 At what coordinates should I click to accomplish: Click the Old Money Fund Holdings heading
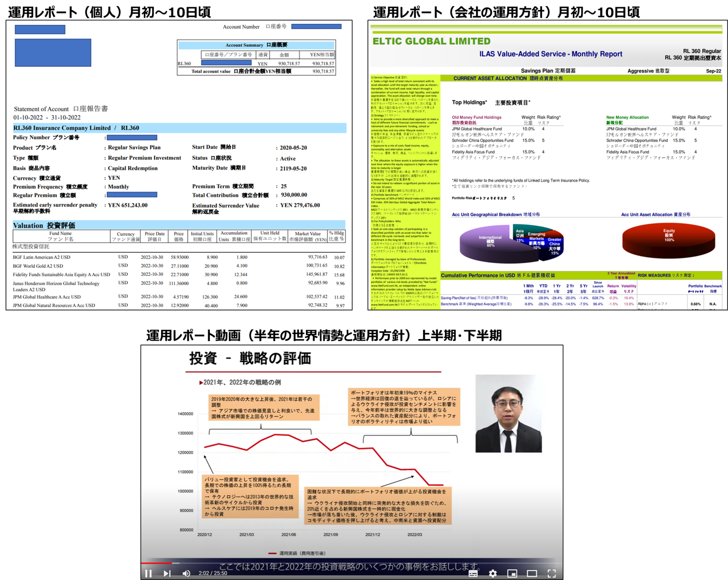click(476, 117)
